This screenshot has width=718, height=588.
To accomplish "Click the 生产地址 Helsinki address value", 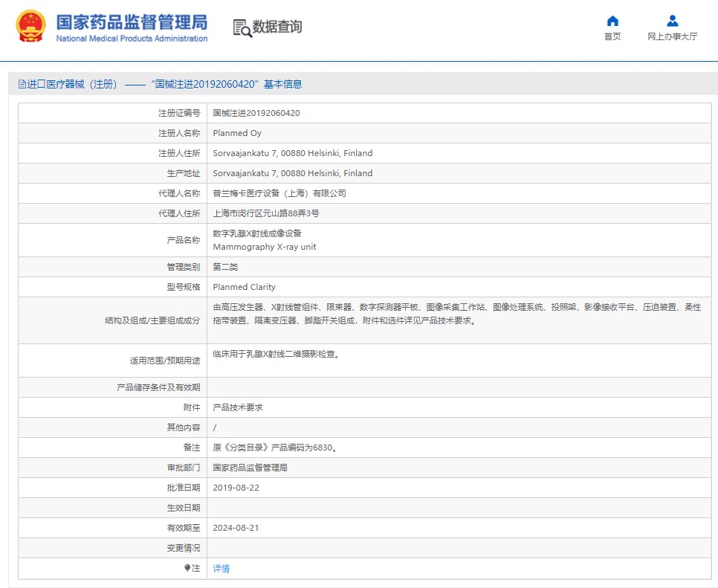I will coord(293,173).
